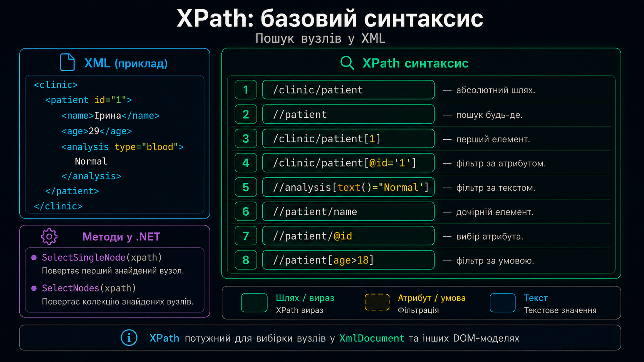Screen dimensions: 644x362
Task: Click the opening <clinic> tag line
Action: point(56,85)
